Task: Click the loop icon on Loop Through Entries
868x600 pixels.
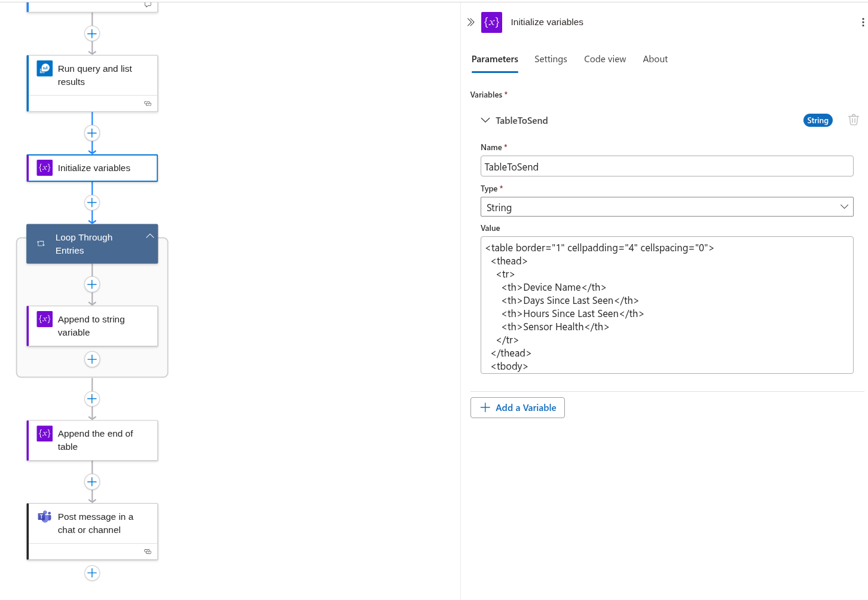Action: [x=41, y=243]
